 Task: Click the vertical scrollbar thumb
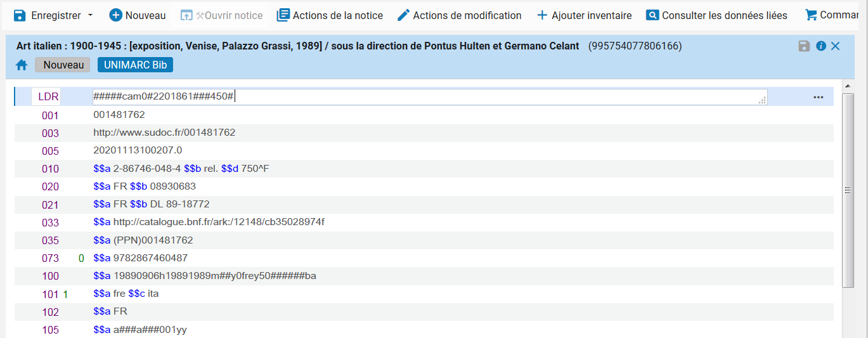[847, 189]
